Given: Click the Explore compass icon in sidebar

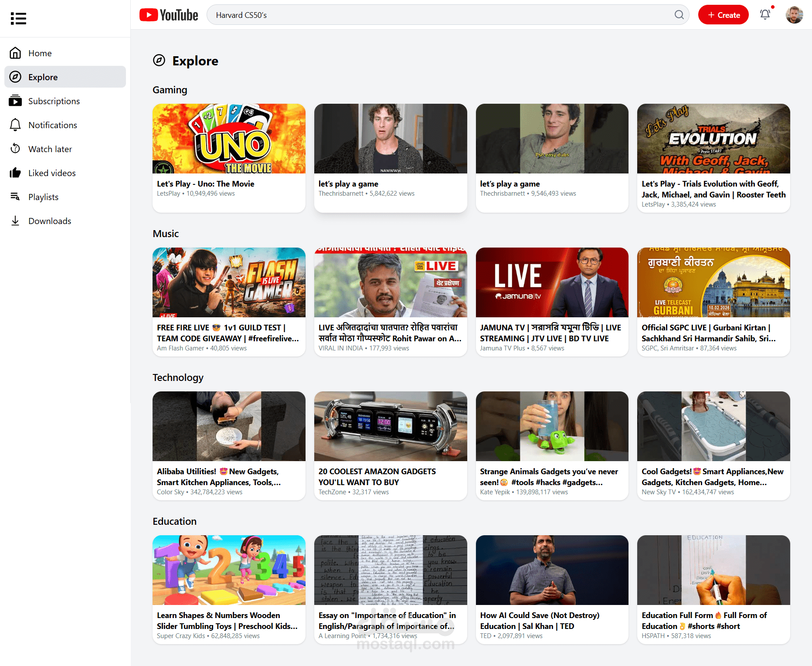Looking at the screenshot, I should [x=15, y=77].
